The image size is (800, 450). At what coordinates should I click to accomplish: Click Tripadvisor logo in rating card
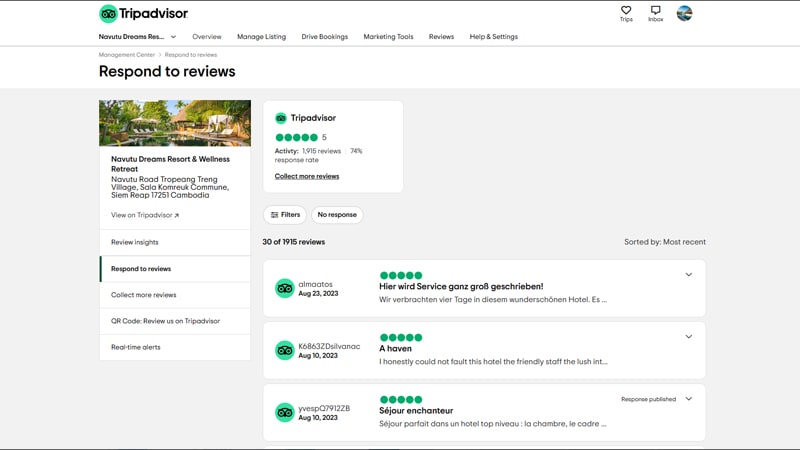tap(281, 118)
